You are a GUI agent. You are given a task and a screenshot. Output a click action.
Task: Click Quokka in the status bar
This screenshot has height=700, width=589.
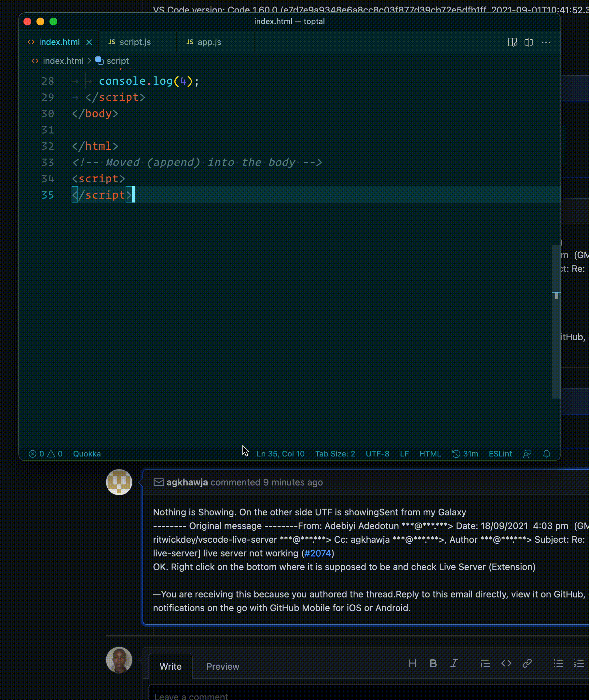pyautogui.click(x=87, y=454)
